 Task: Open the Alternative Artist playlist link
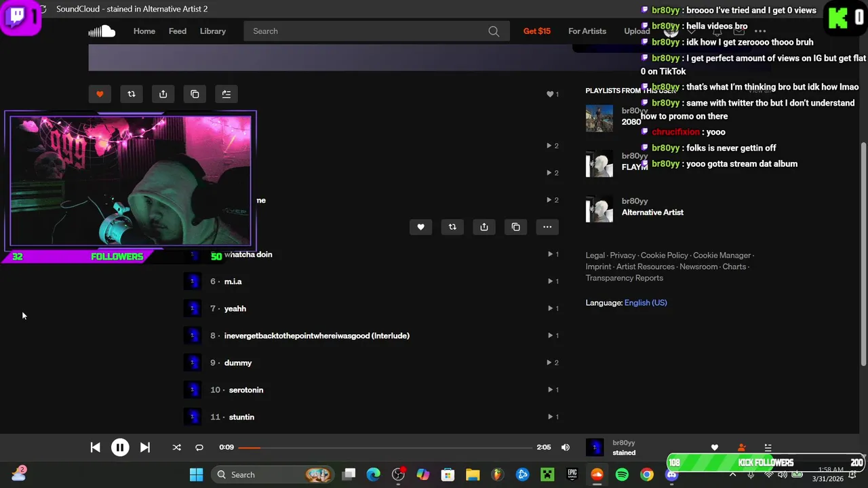click(x=652, y=212)
